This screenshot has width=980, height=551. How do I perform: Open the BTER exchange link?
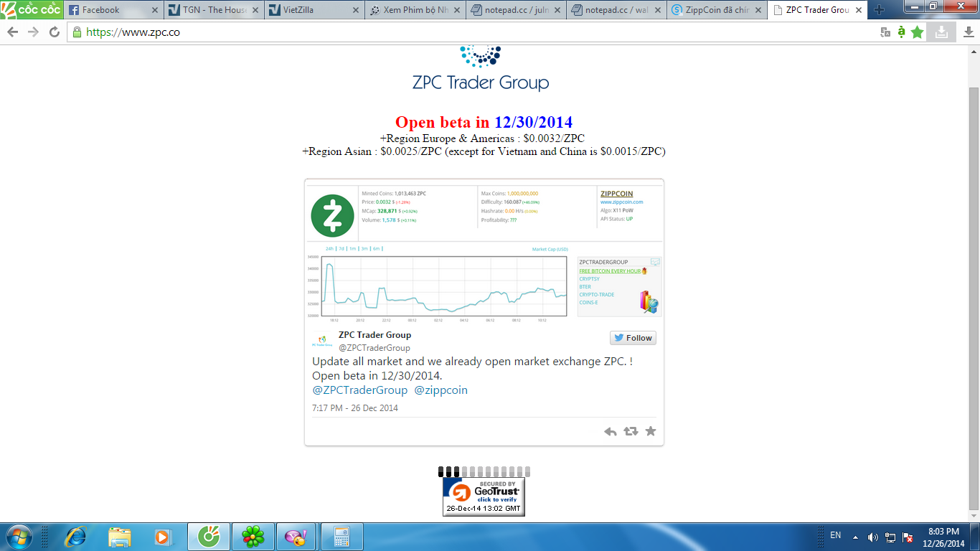[585, 287]
